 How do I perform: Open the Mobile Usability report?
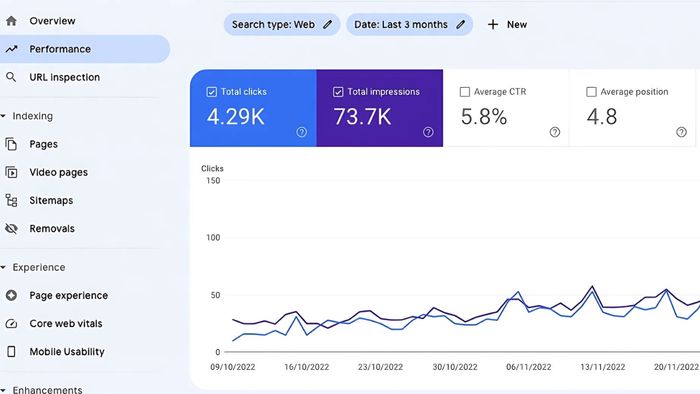[67, 352]
